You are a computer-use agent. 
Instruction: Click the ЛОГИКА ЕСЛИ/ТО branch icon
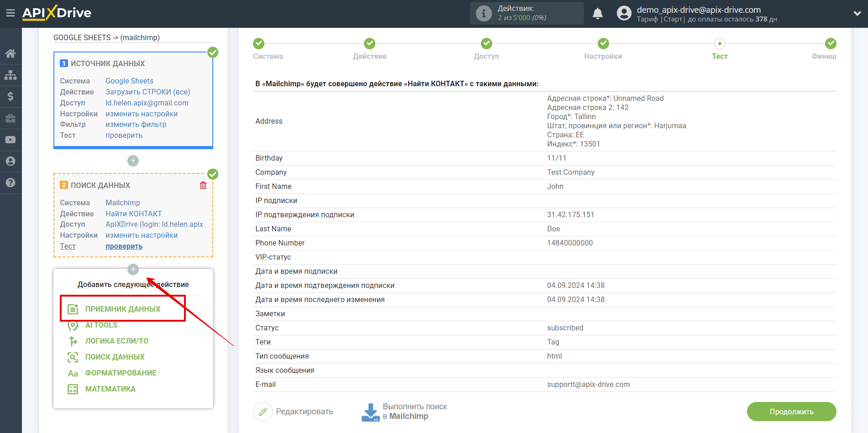(73, 341)
